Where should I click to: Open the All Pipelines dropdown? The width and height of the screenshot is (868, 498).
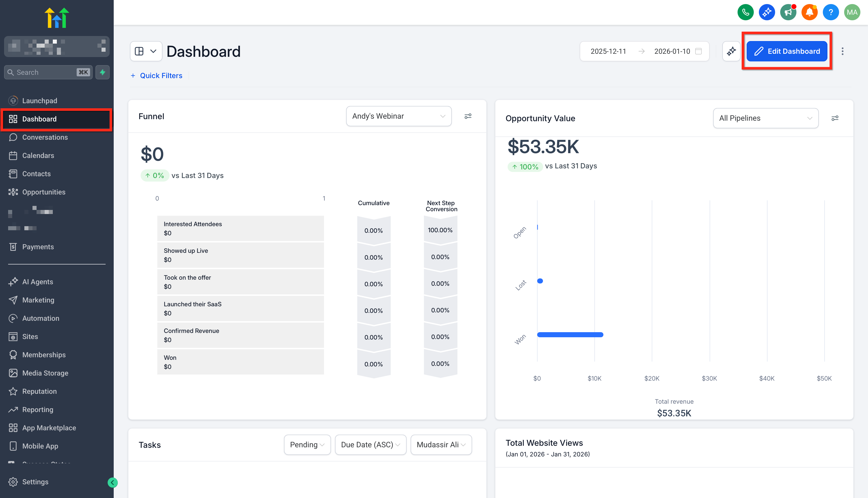tap(765, 118)
